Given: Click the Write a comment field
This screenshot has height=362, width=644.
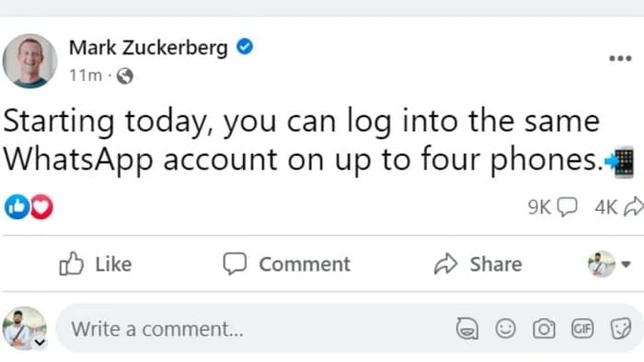Looking at the screenshot, I should (x=255, y=329).
